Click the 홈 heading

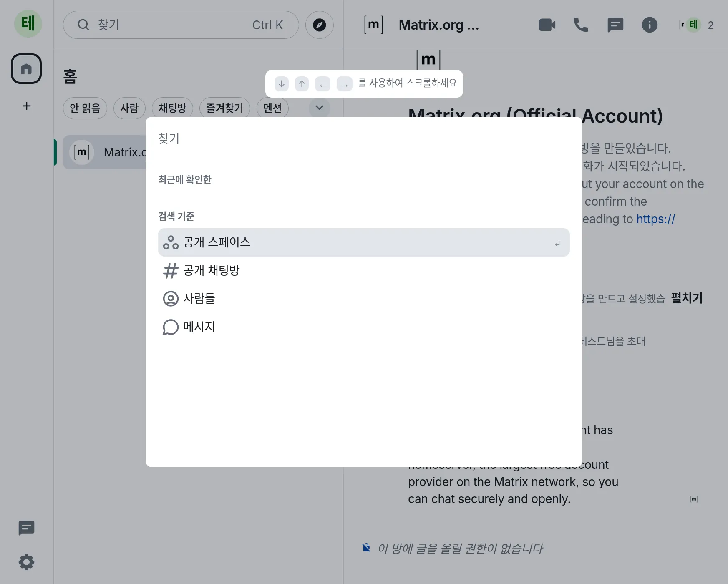pos(70,77)
